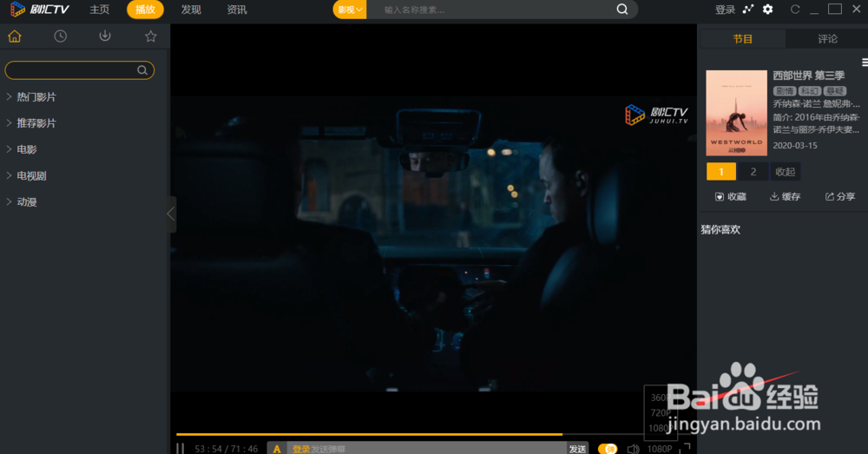The height and width of the screenshot is (454, 868).
Task: Click the list menu icon in the right panel
Action: (865, 63)
